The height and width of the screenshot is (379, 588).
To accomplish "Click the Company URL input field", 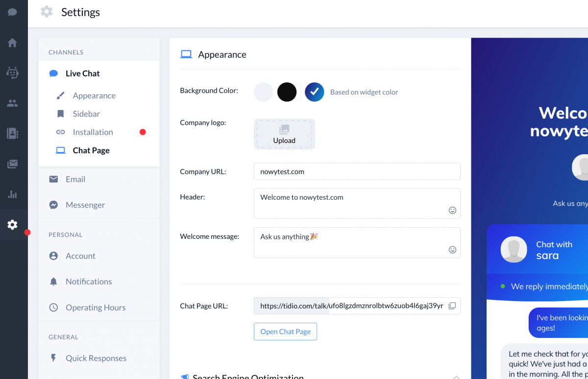I will point(357,171).
